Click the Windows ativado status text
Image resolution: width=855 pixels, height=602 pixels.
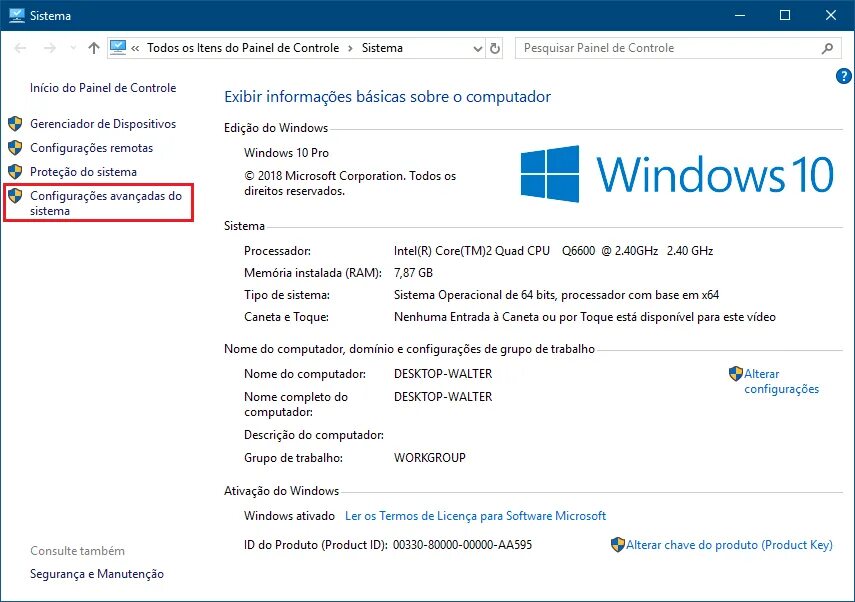[289, 516]
